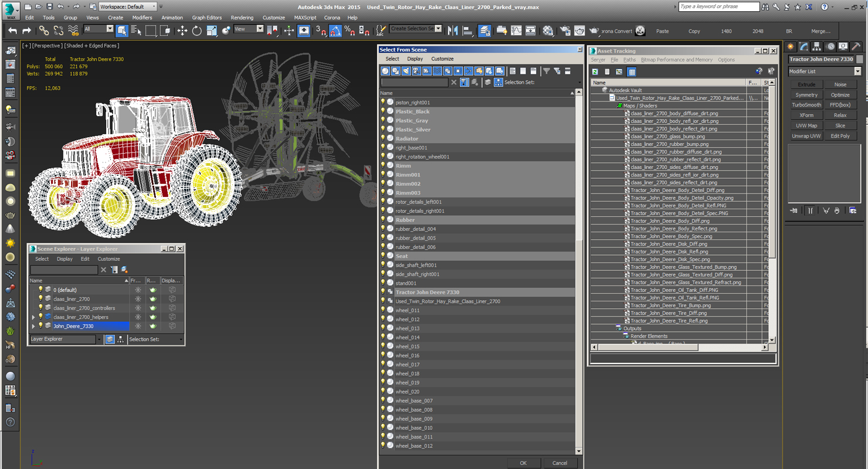This screenshot has height=469, width=868.
Task: Switch to Sort by Hierarchy in Layer Explorer
Action: (120, 339)
